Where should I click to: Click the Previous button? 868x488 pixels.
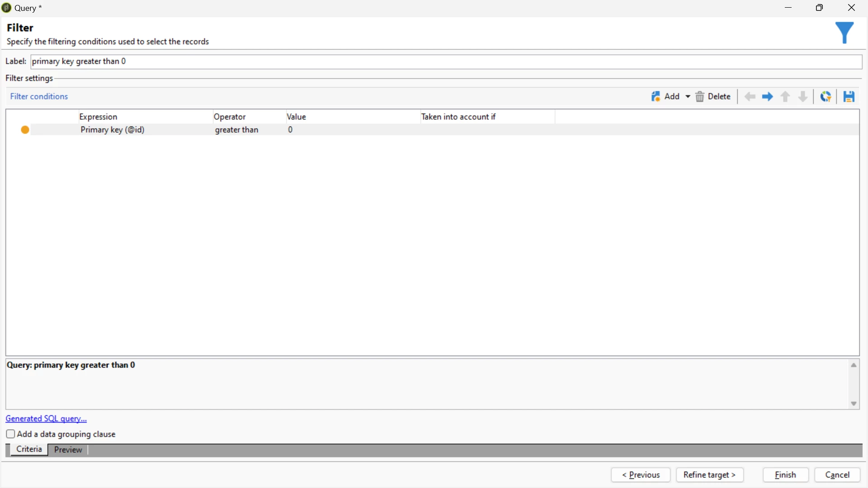point(641,475)
